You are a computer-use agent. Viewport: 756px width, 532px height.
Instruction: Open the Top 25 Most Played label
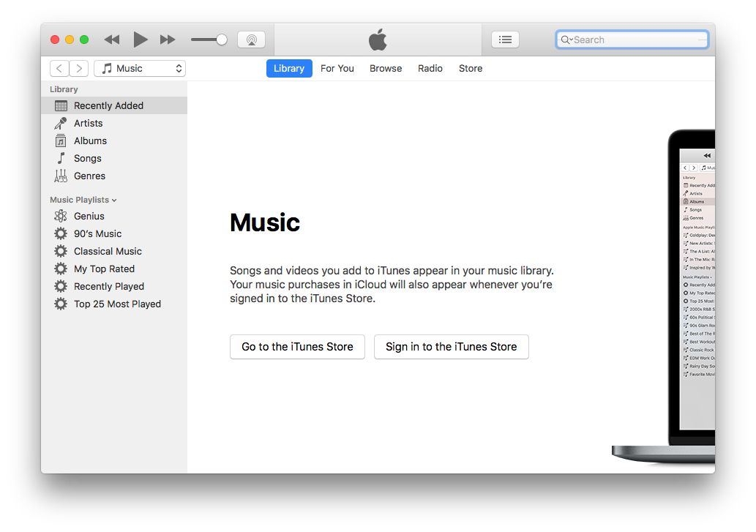tap(117, 304)
